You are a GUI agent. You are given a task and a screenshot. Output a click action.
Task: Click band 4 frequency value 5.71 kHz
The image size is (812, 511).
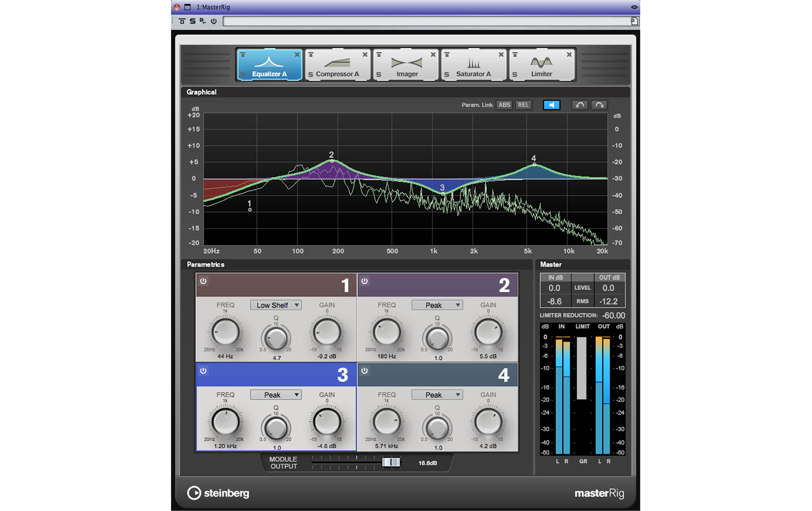387,446
